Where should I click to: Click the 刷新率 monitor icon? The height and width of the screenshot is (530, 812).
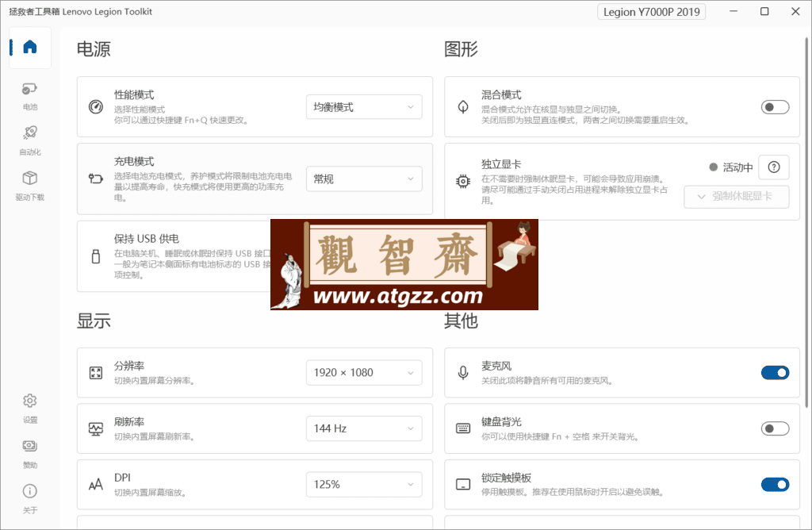click(x=96, y=428)
